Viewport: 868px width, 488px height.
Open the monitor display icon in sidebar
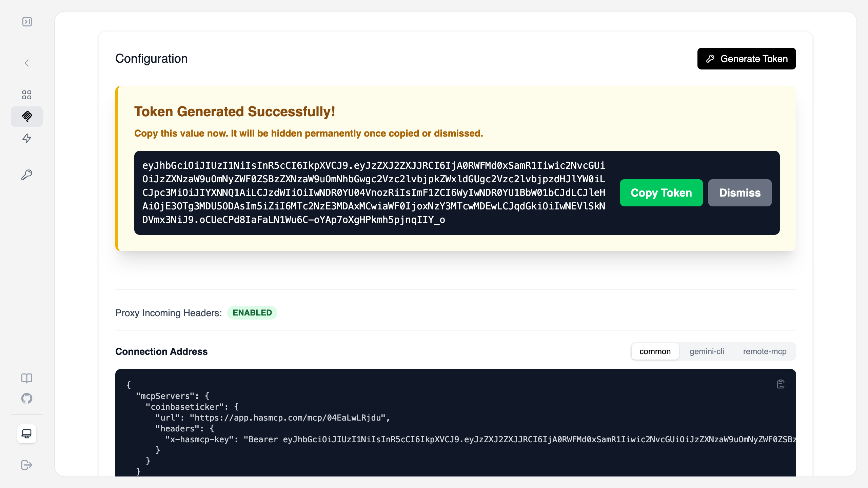tap(27, 434)
